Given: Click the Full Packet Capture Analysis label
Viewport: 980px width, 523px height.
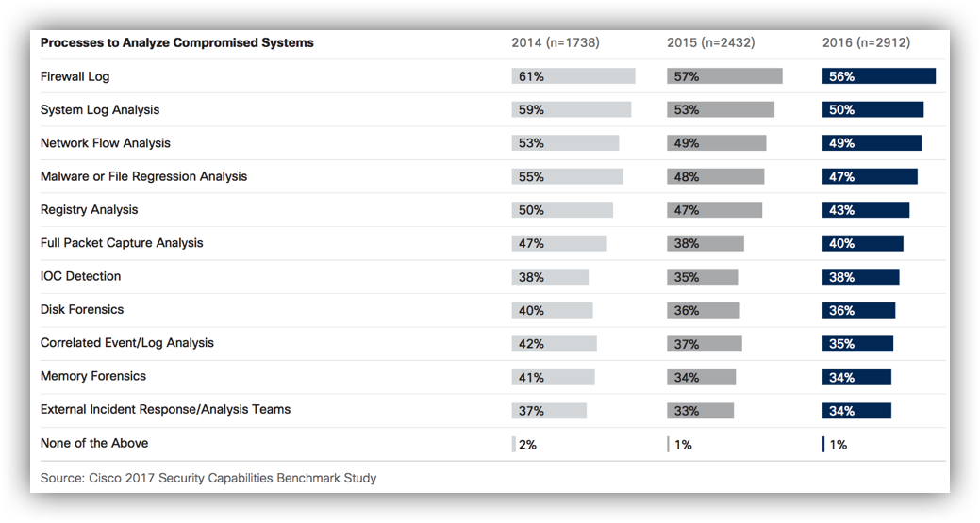Looking at the screenshot, I should (122, 243).
